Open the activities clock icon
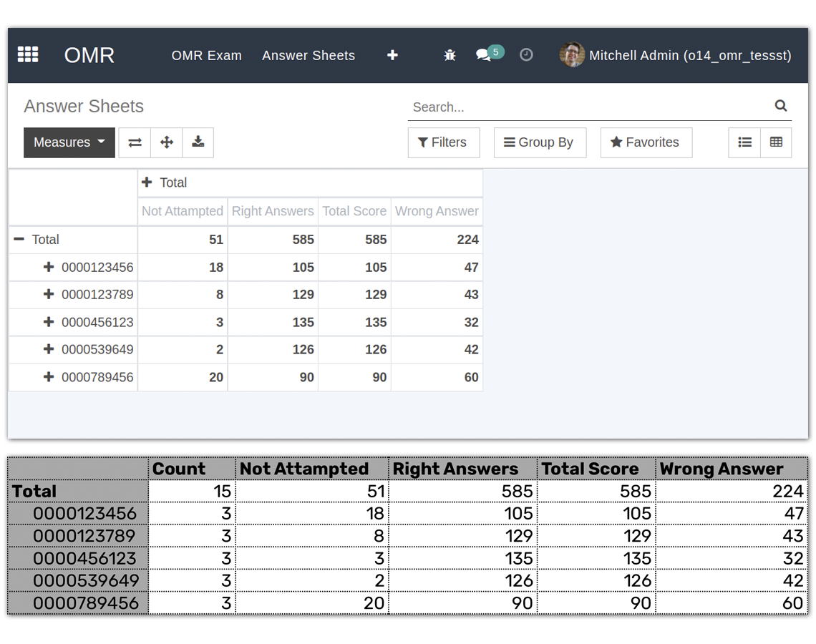 (x=526, y=55)
